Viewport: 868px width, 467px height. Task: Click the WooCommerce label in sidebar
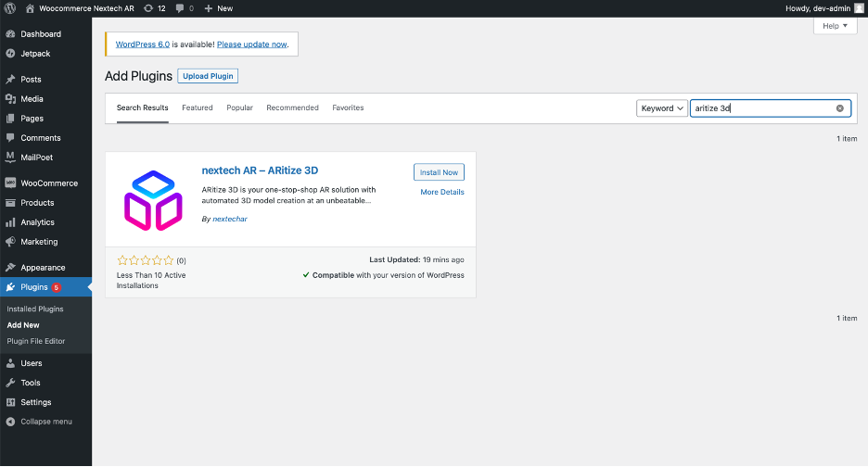coord(49,183)
